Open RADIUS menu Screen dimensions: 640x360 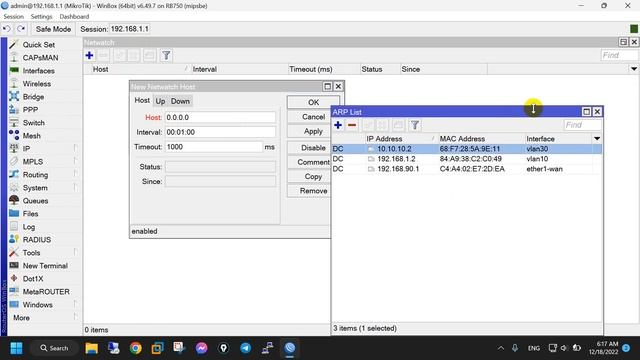(x=37, y=240)
